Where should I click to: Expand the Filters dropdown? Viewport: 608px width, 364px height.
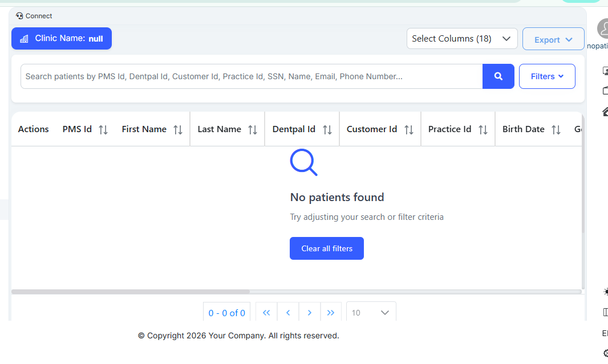546,76
